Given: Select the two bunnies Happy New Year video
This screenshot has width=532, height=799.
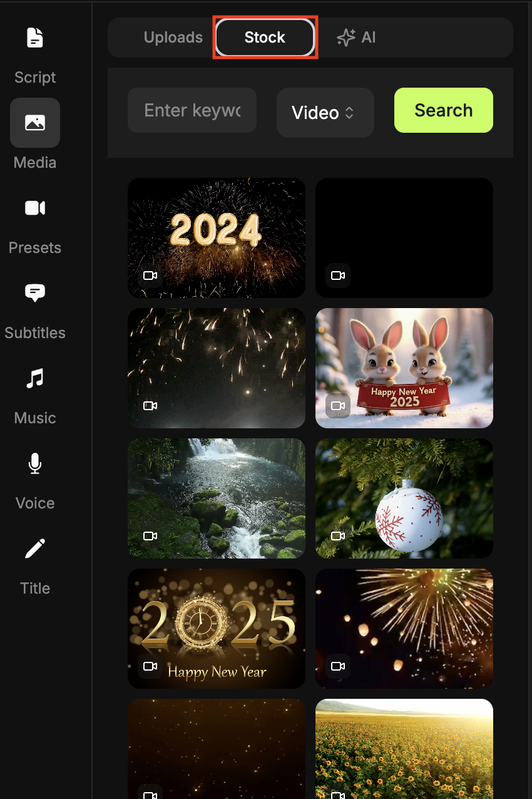Looking at the screenshot, I should [x=404, y=368].
